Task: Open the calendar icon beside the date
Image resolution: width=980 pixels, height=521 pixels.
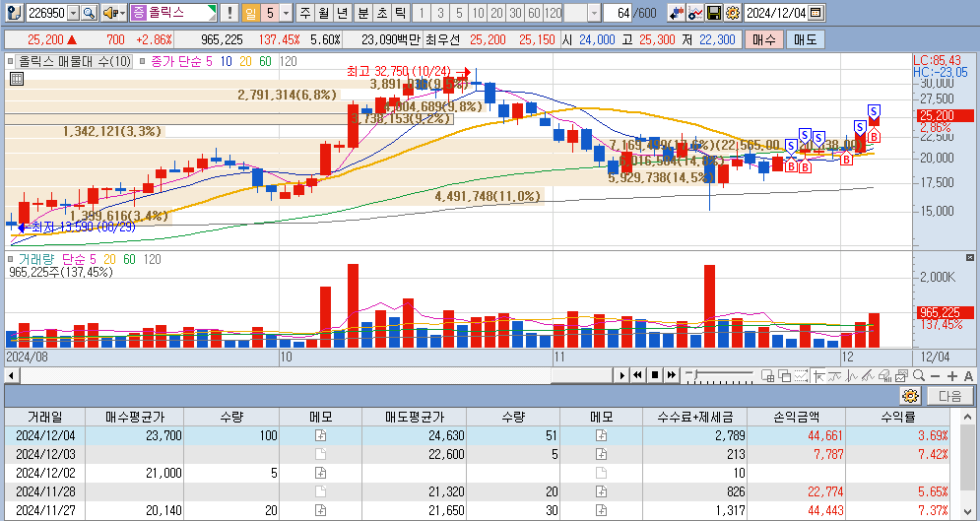Action: click(815, 13)
